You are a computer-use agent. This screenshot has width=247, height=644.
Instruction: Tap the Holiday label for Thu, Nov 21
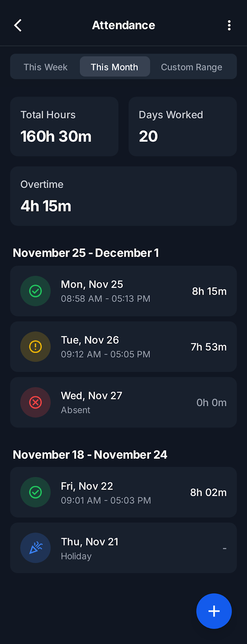76,556
